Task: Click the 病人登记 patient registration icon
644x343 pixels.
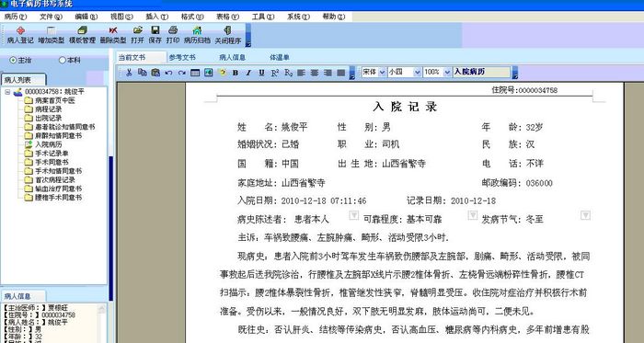Action: (20, 35)
